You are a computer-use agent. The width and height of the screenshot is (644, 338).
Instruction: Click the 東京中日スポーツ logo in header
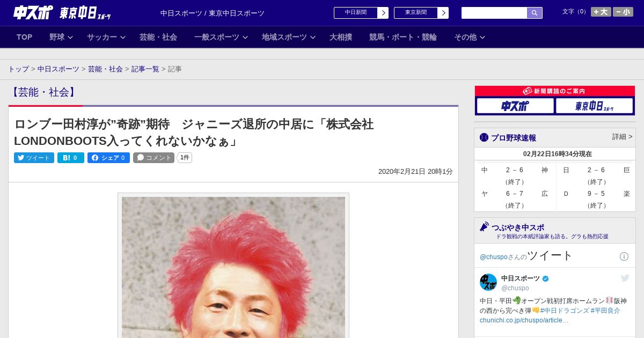coord(85,13)
